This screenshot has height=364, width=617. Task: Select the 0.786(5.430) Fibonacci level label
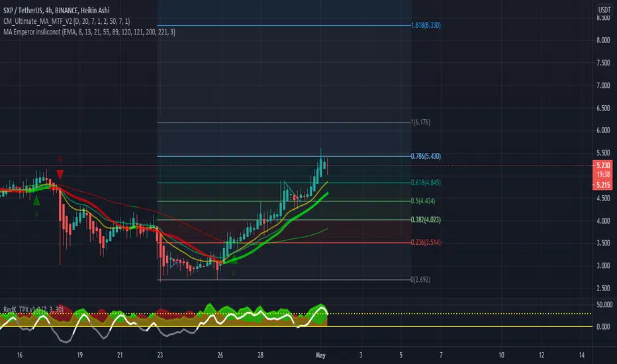pos(426,156)
